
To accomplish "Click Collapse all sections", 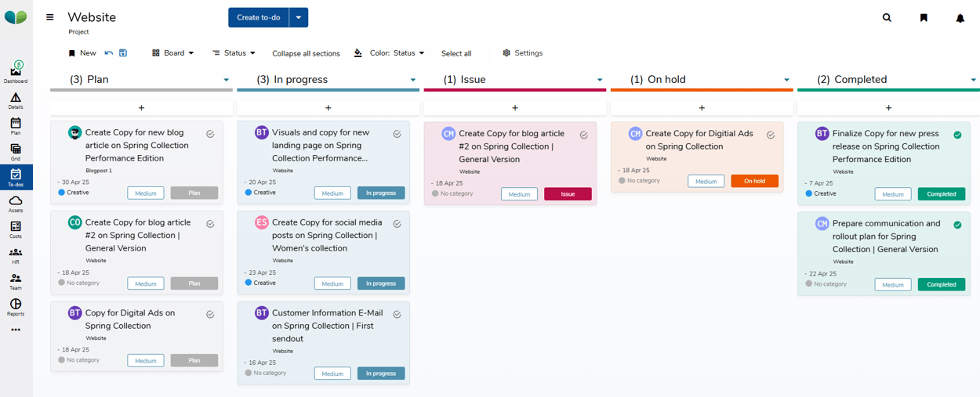I will [x=306, y=54].
